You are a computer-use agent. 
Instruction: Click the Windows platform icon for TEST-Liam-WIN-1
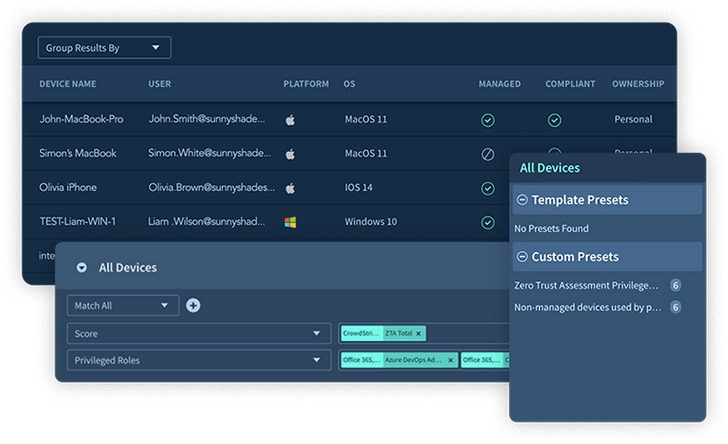[290, 222]
